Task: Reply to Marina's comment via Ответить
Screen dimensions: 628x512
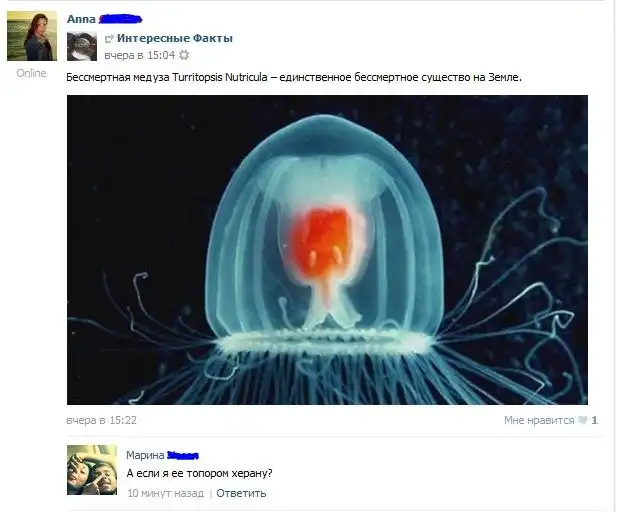Action: pos(241,493)
